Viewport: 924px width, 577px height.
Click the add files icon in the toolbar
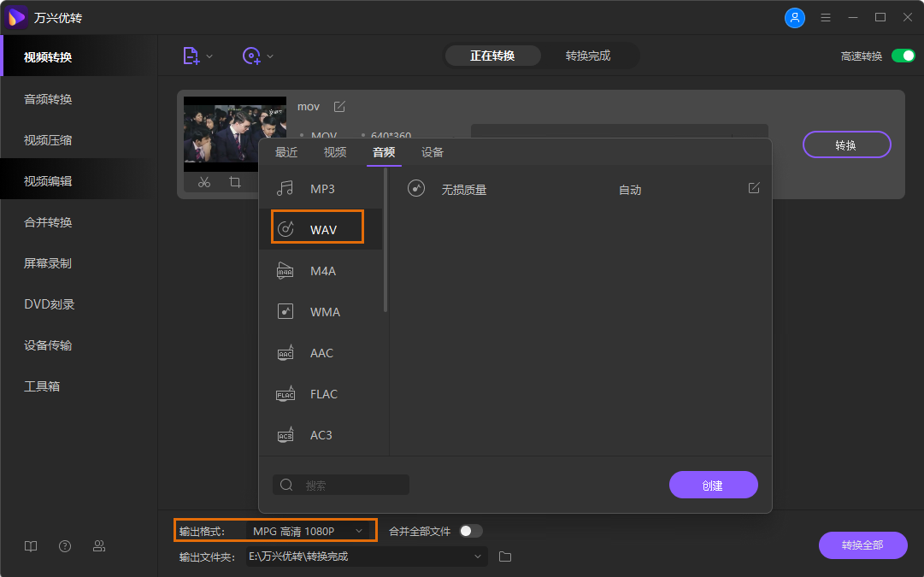pos(191,56)
